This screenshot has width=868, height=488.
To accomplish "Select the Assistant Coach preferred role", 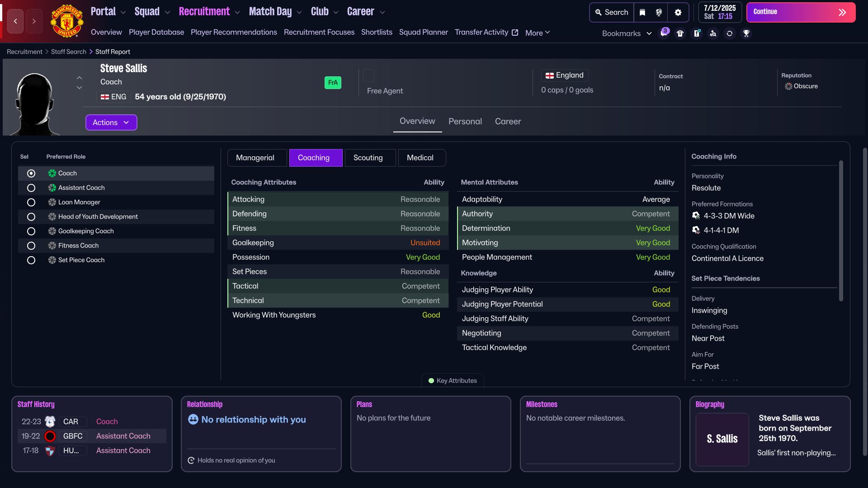I will 31,188.
